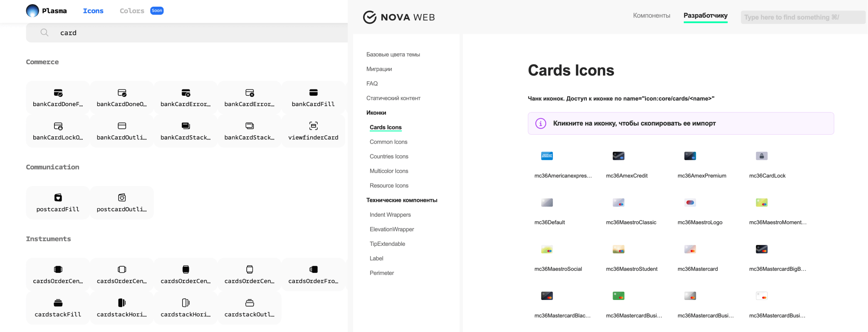The image size is (868, 332).
Task: Go to Multicolor Icons page
Action: pyautogui.click(x=389, y=171)
